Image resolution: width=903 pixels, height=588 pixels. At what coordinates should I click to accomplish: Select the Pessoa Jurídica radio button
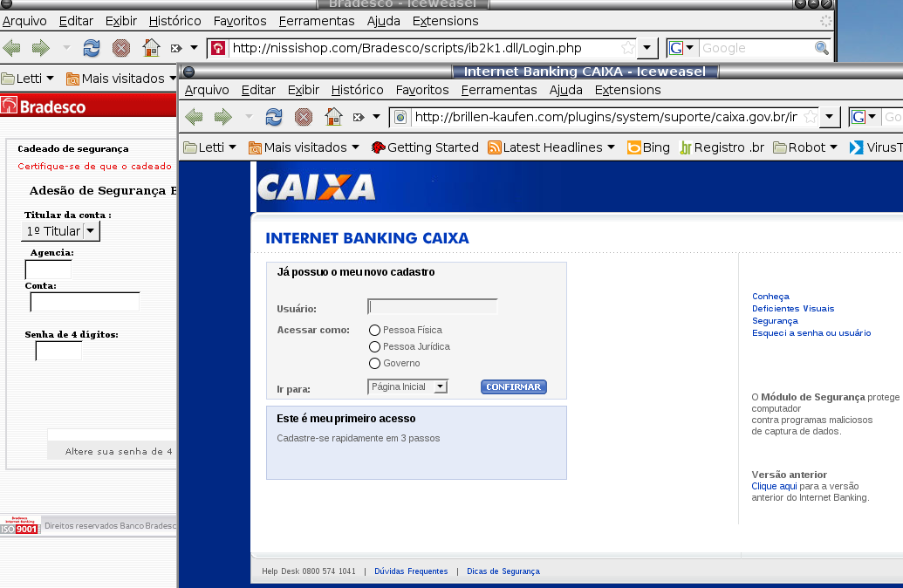(374, 346)
